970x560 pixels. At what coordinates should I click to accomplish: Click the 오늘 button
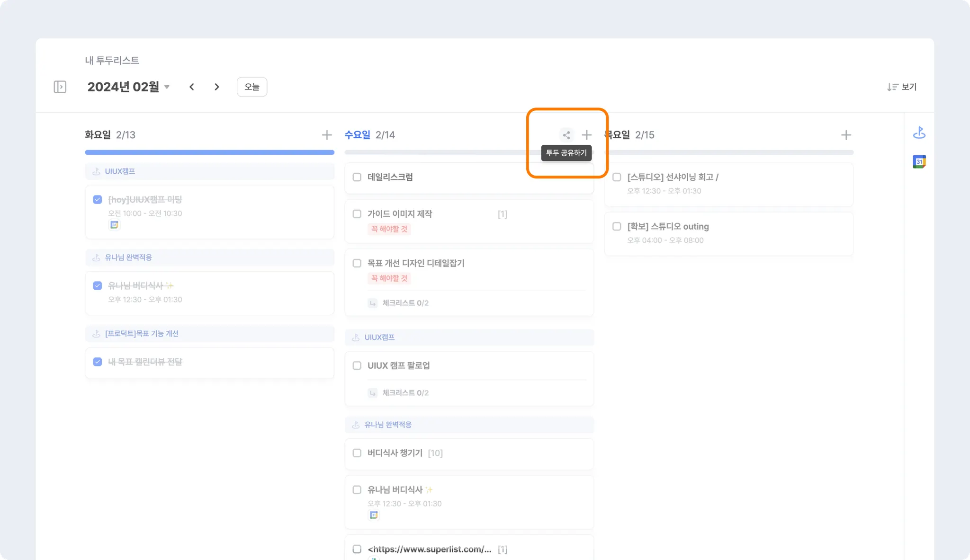(x=251, y=87)
